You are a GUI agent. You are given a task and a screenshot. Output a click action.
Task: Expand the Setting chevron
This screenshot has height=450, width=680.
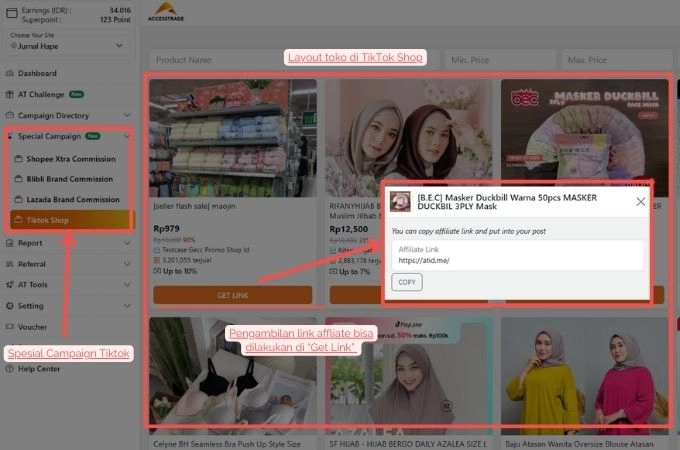coord(127,306)
